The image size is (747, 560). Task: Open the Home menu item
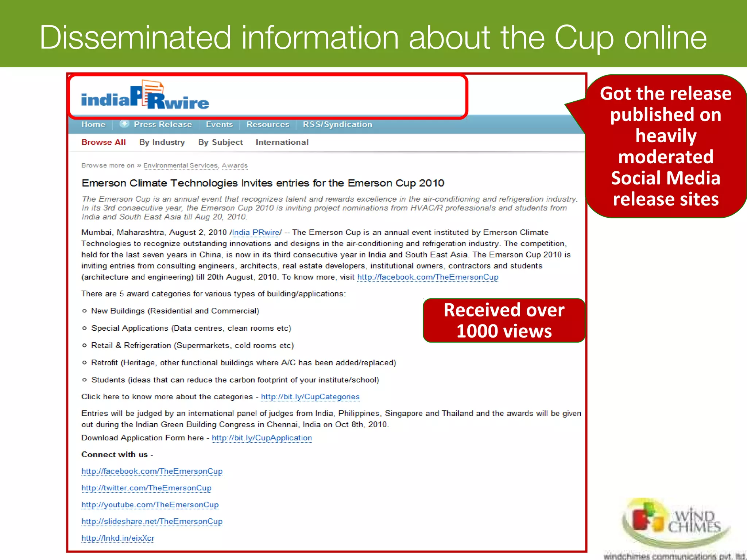tap(93, 125)
